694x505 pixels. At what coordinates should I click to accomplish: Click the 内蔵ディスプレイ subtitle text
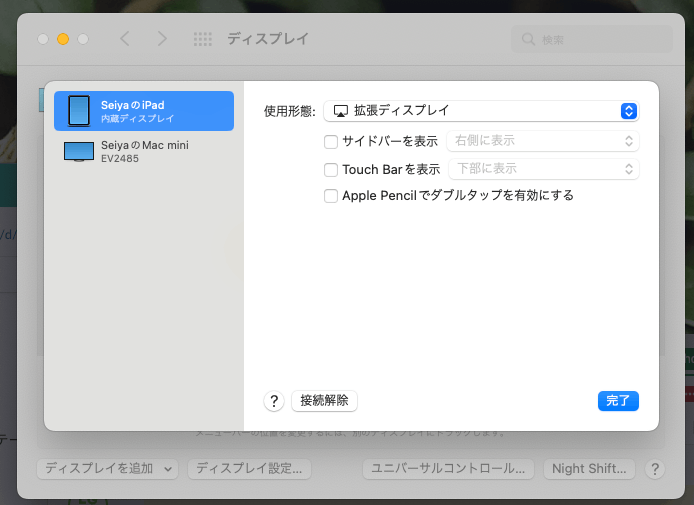click(x=138, y=119)
